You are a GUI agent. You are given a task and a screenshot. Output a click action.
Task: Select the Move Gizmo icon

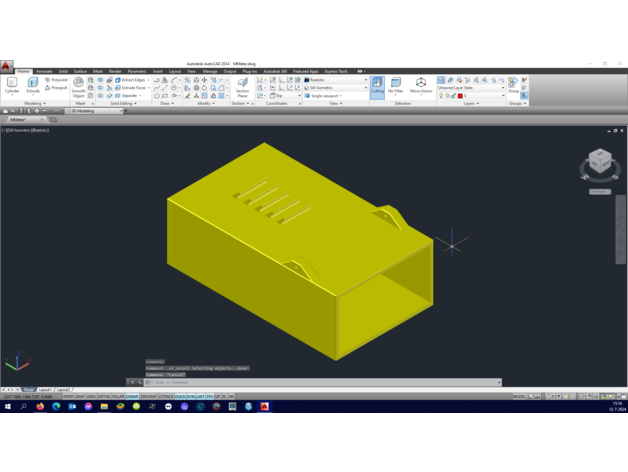pos(421,86)
